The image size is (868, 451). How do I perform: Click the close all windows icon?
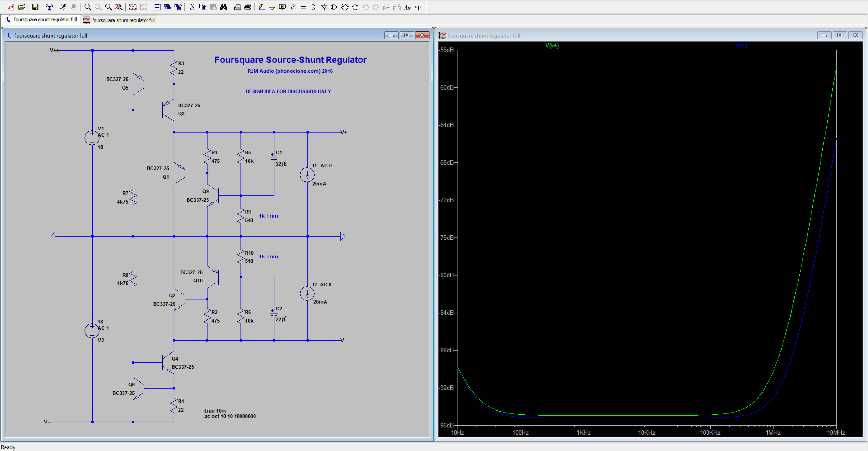(178, 7)
